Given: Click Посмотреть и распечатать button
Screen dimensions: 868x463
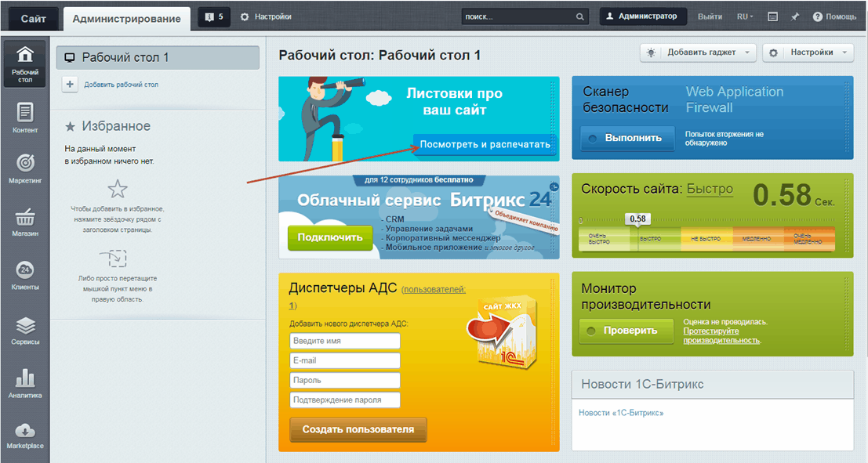Looking at the screenshot, I should (485, 144).
